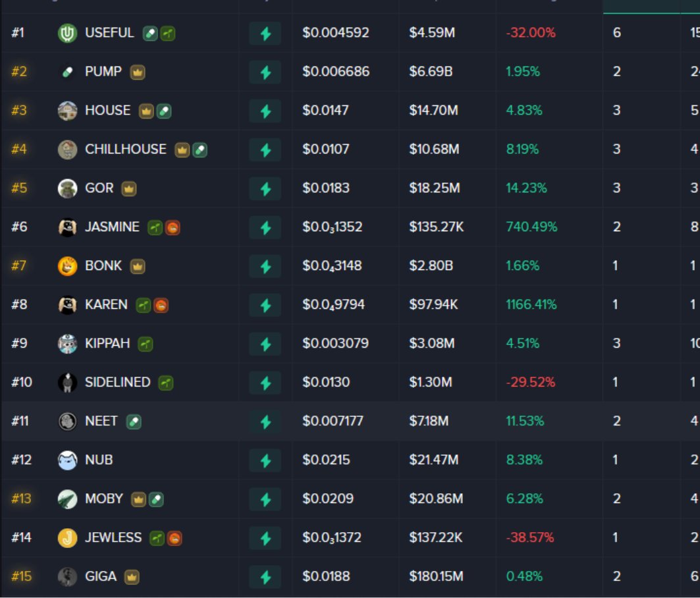This screenshot has height=598, width=700.
Task: Click the sprout badge beside KIPPAH
Action: point(146,344)
